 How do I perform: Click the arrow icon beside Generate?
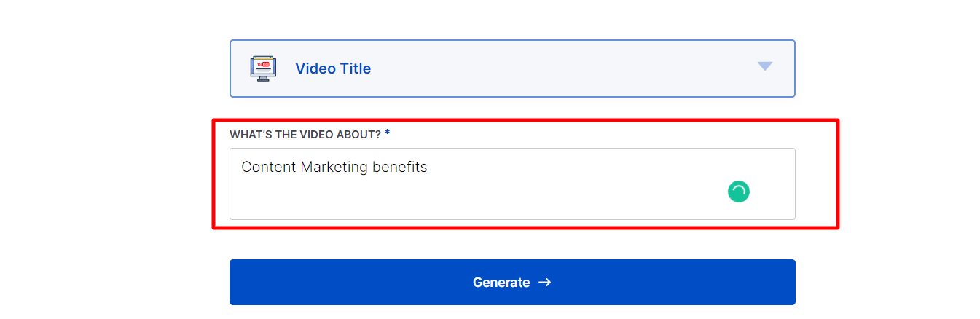pyautogui.click(x=544, y=283)
